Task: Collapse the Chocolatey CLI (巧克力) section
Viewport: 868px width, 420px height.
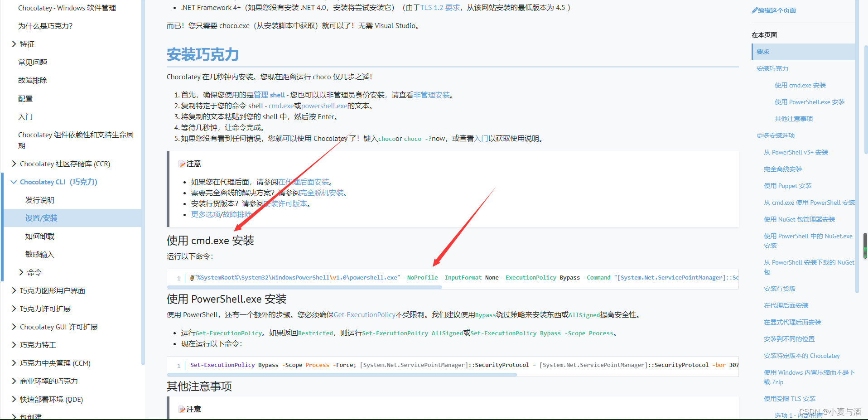Action: [14, 182]
